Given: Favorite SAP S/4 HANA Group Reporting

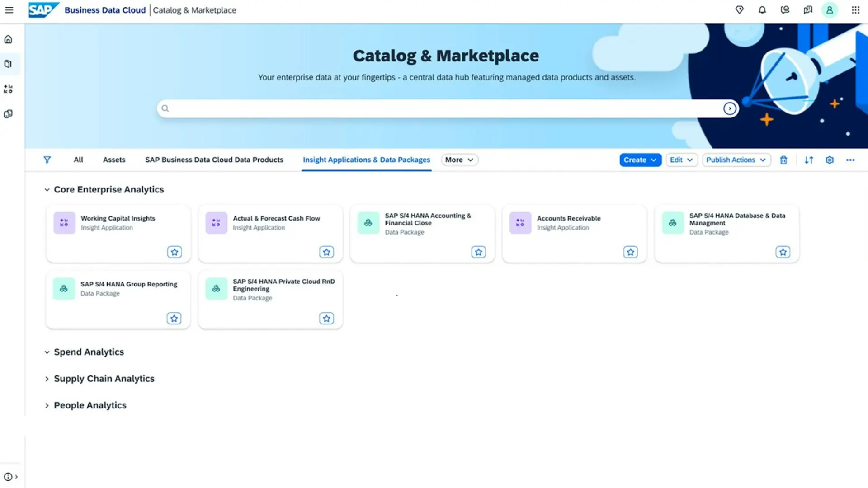Looking at the screenshot, I should (x=174, y=319).
